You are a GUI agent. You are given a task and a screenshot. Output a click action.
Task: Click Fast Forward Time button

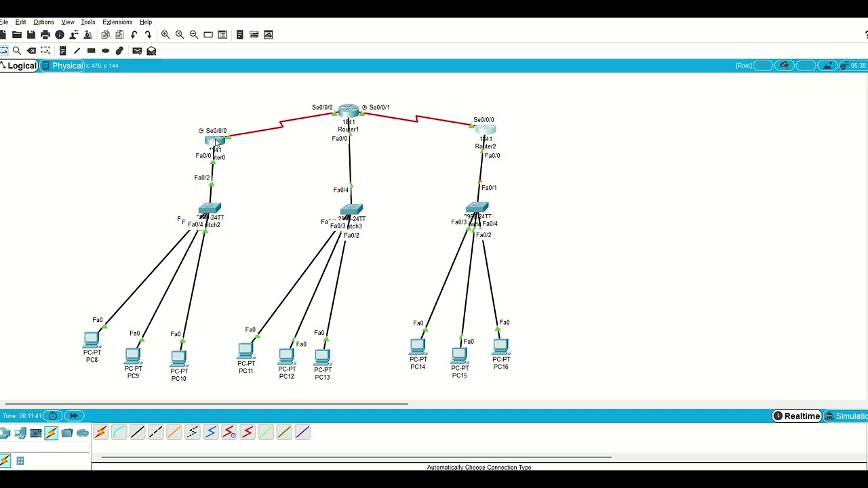coord(73,416)
